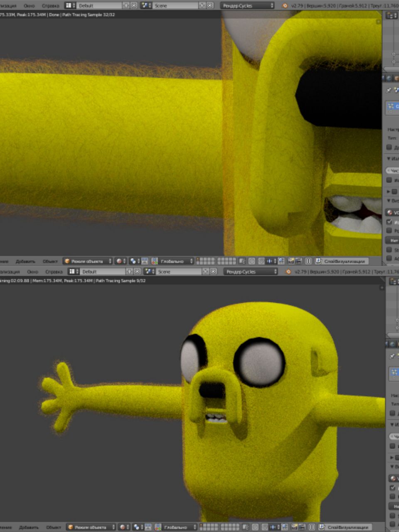Screen dimensions: 399x532
Task: Toggle proportional editing in the lower viewport header
Action: tap(255, 527)
